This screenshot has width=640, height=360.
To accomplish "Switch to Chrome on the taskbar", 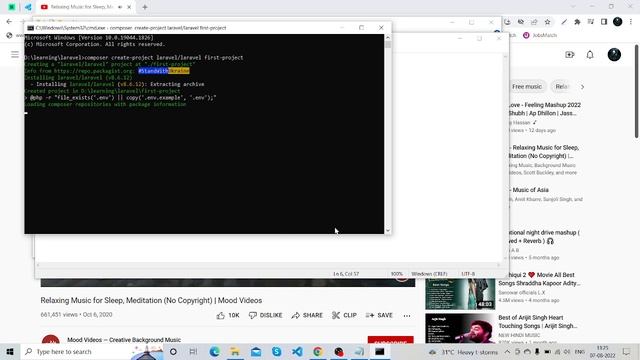I will [x=318, y=352].
